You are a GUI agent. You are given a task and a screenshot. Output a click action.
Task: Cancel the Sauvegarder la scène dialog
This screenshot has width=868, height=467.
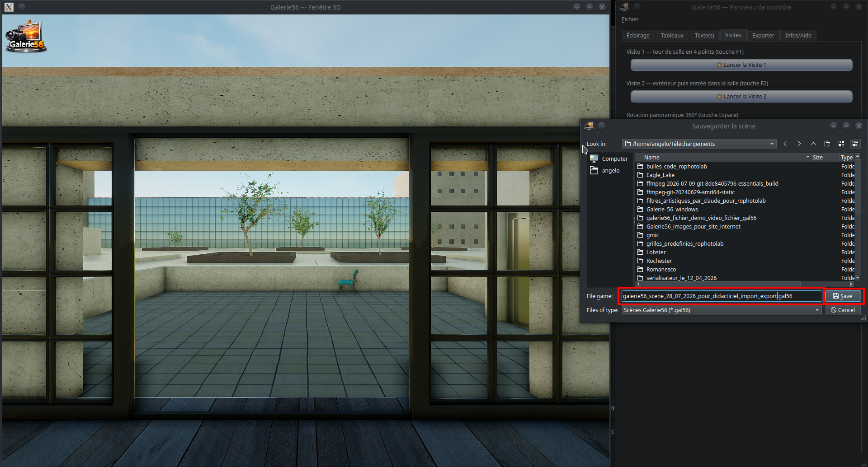click(843, 310)
